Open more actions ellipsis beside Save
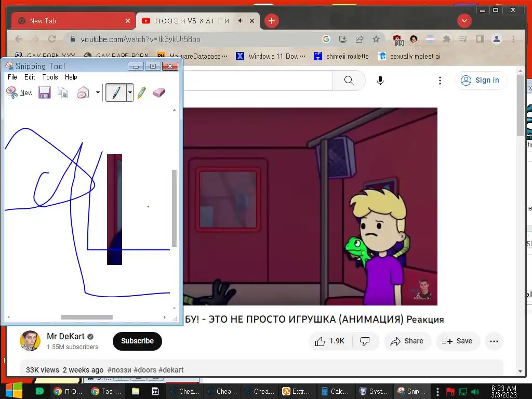The image size is (532, 399). [x=494, y=341]
